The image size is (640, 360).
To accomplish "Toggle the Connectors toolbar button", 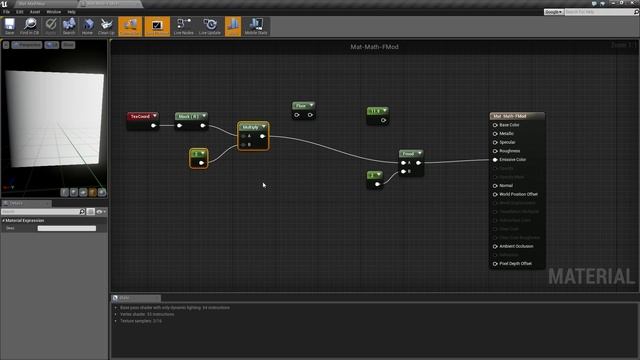I will tap(130, 26).
